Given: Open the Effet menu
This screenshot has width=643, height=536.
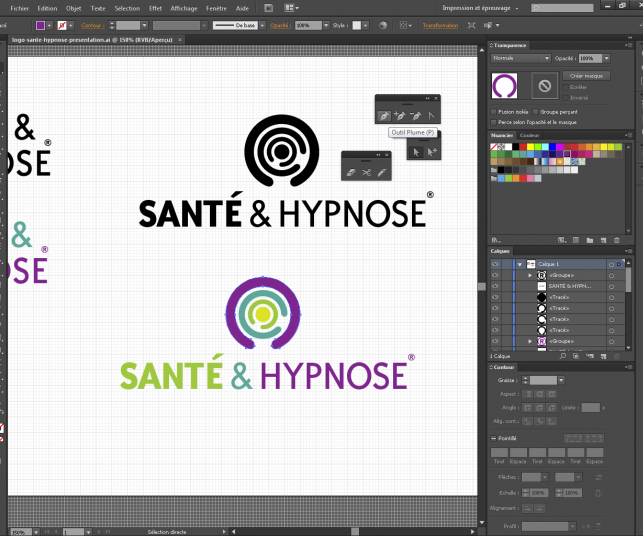Looking at the screenshot, I should point(155,7).
